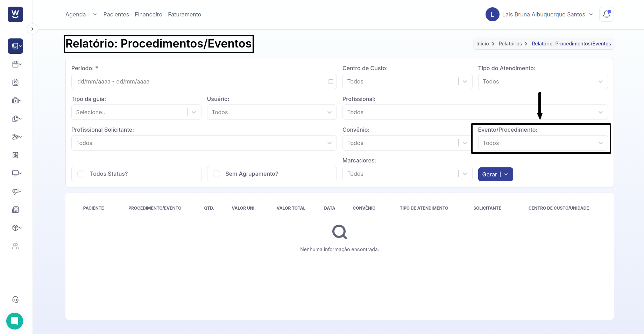
Task: Open the Tipo da guia dropdown
Action: pyautogui.click(x=136, y=112)
